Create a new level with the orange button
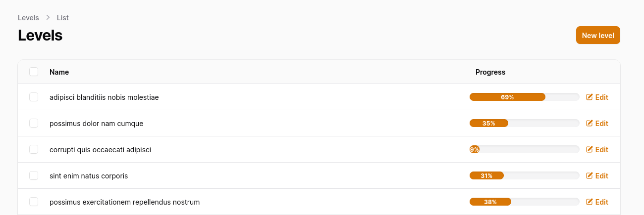The height and width of the screenshot is (215, 644). 598,35
